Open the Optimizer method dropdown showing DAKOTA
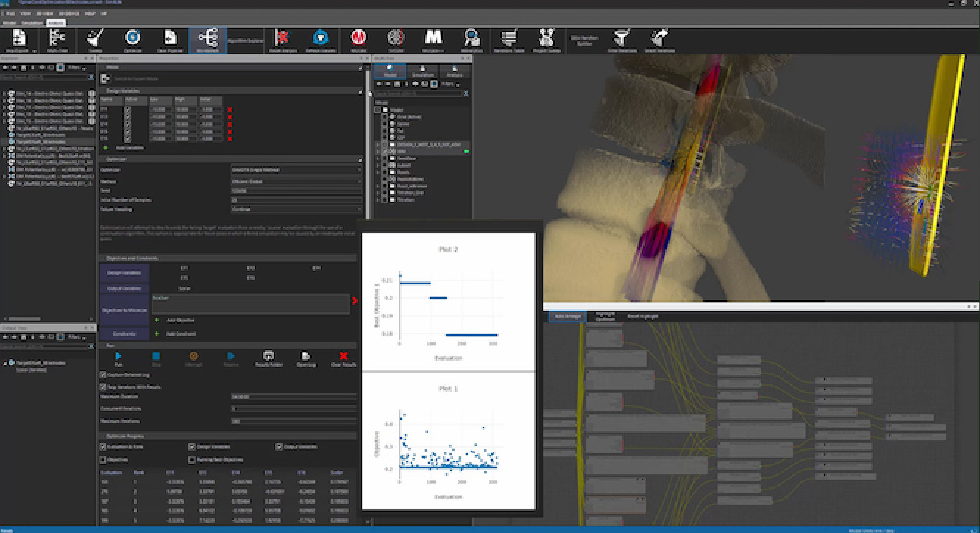980x533 pixels. click(x=296, y=169)
